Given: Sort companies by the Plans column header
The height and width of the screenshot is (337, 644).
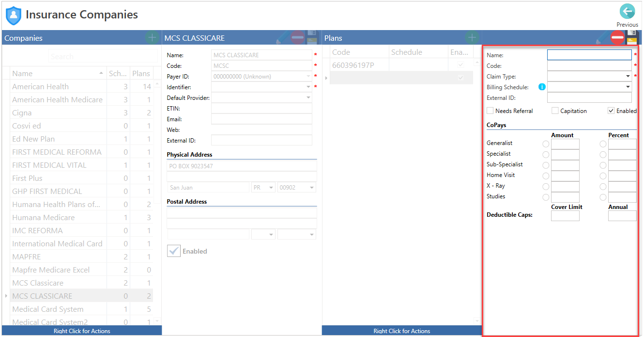Looking at the screenshot, I should click(x=141, y=73).
